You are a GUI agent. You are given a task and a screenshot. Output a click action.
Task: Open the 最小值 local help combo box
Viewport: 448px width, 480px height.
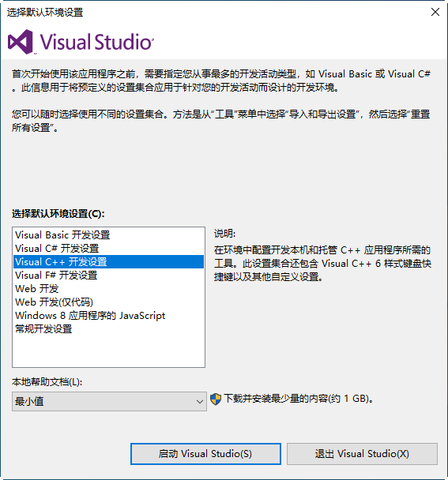pos(109,401)
